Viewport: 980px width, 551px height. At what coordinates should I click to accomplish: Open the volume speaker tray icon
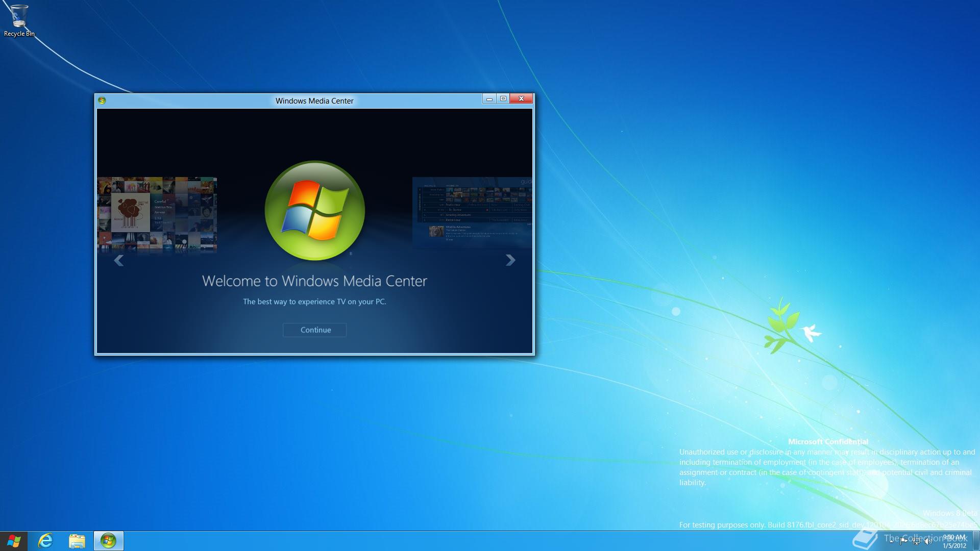pos(928,541)
